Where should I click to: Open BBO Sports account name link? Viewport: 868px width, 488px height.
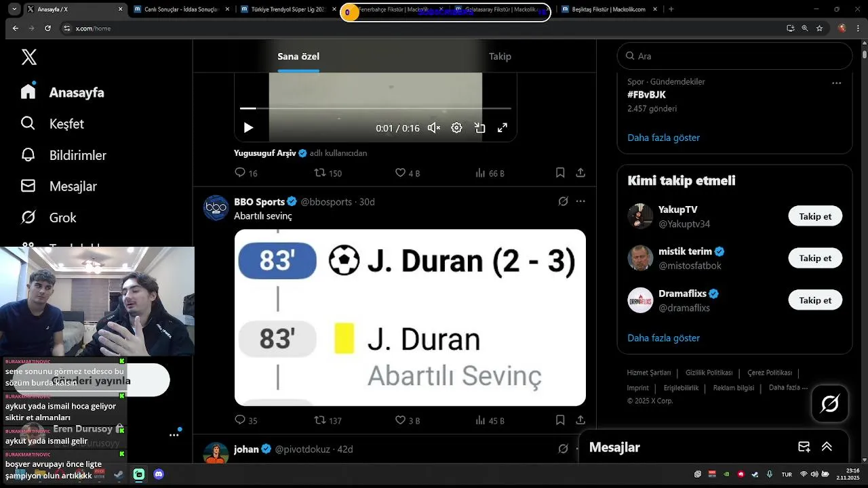260,201
